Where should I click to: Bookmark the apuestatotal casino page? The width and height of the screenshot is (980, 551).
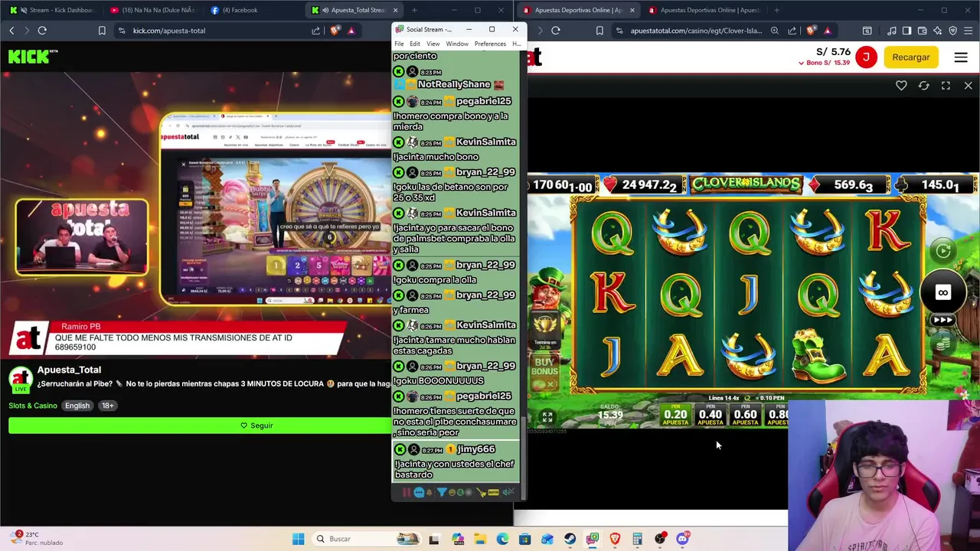coord(599,31)
